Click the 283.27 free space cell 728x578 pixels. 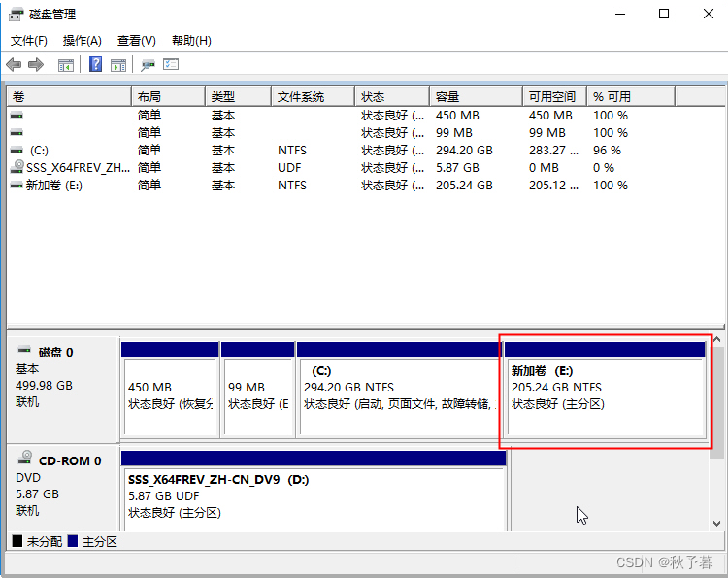point(553,150)
